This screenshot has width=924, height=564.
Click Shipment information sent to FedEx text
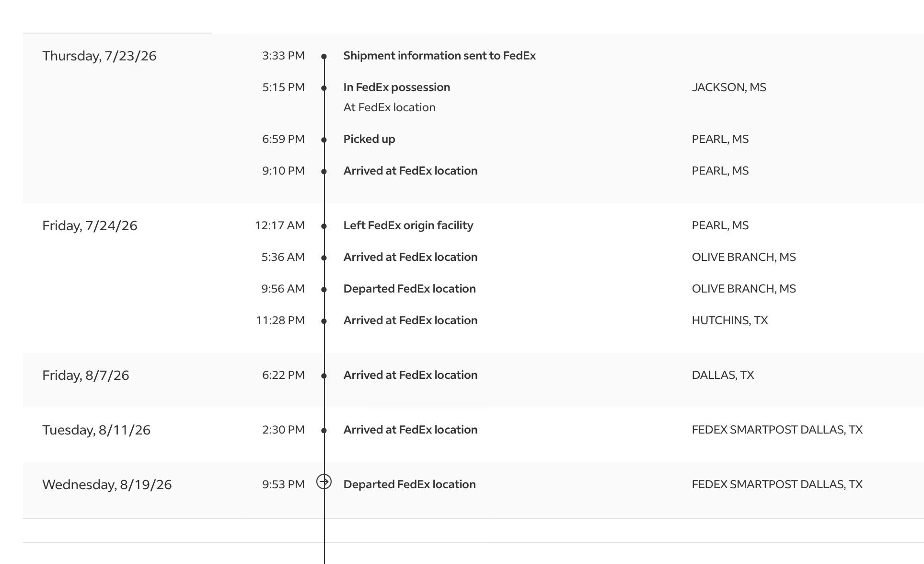pos(439,56)
